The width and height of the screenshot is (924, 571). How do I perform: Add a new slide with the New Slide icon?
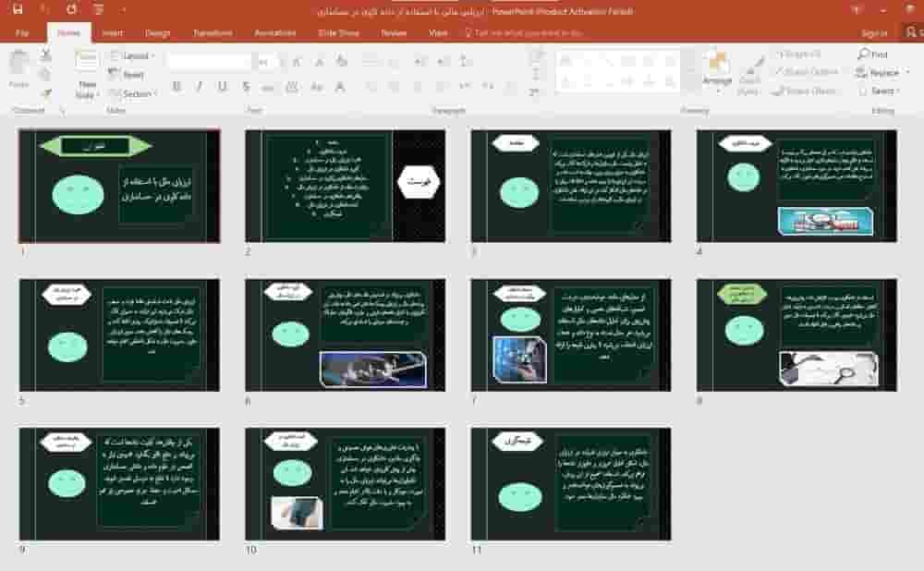[x=86, y=62]
